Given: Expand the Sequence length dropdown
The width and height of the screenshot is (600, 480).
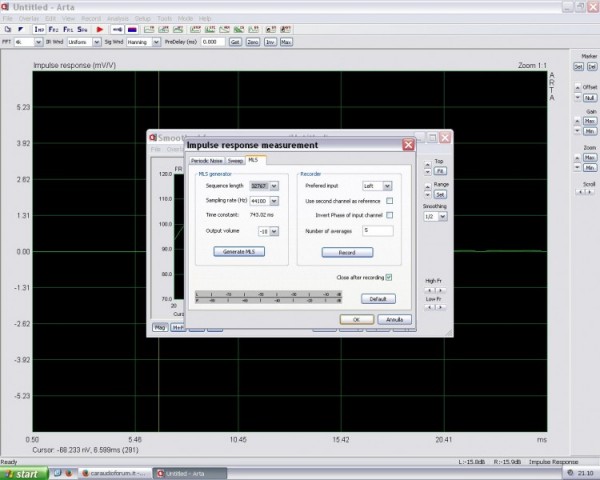Looking at the screenshot, I should coord(274,186).
